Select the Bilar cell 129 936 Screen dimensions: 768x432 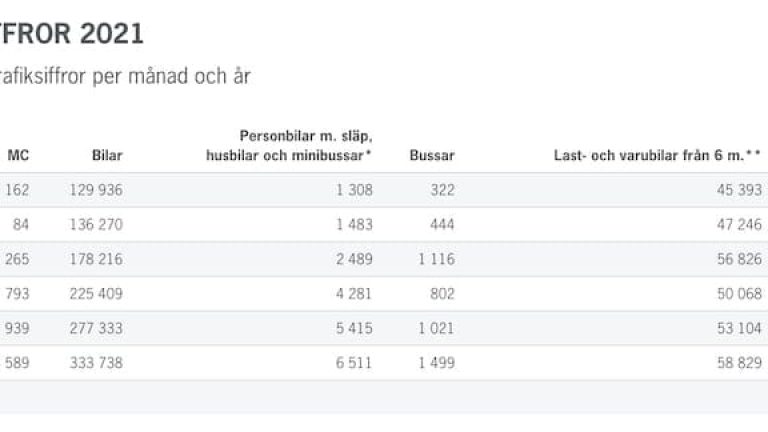[96, 190]
